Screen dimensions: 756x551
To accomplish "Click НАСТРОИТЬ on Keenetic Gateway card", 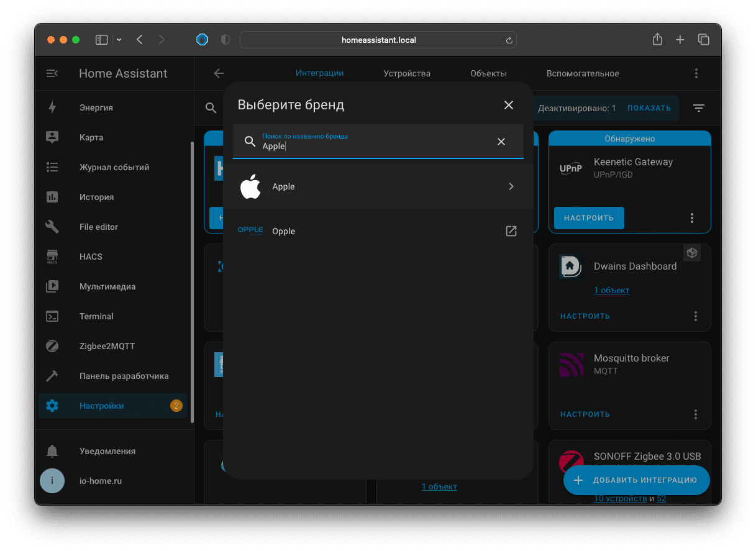I will click(589, 218).
